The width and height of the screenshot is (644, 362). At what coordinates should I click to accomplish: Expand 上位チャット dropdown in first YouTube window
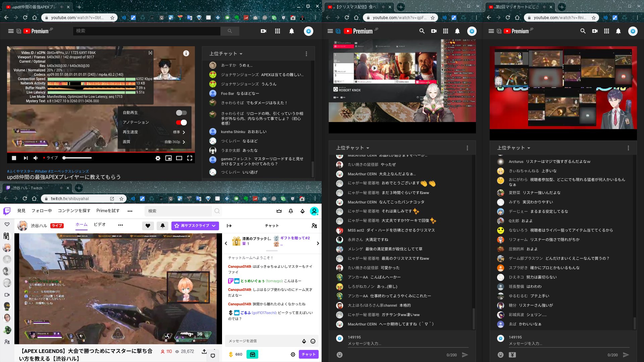(226, 54)
